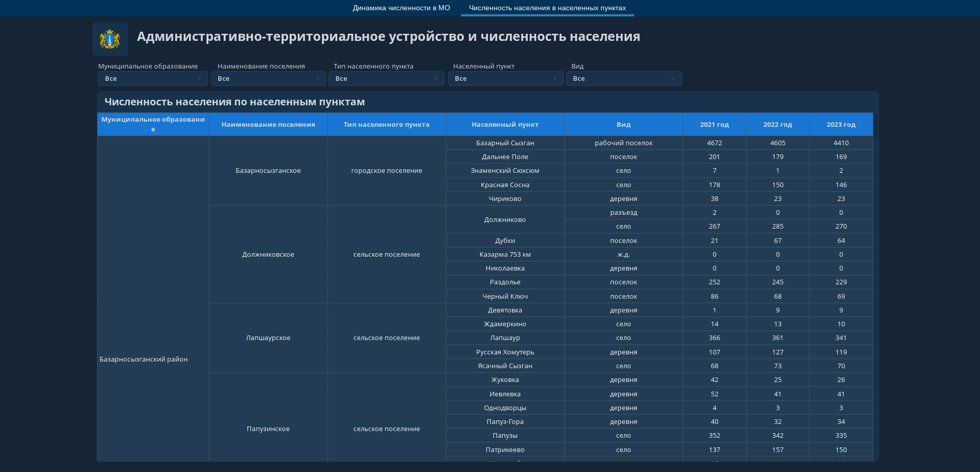Image resolution: width=980 pixels, height=472 pixels.
Task: Click Черный Ключ locality cell
Action: pos(505,296)
